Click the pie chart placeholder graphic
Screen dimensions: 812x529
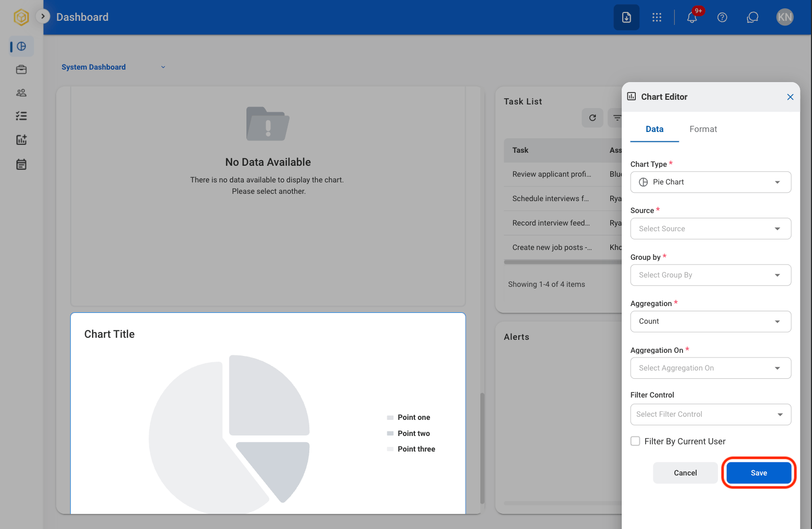[229, 434]
